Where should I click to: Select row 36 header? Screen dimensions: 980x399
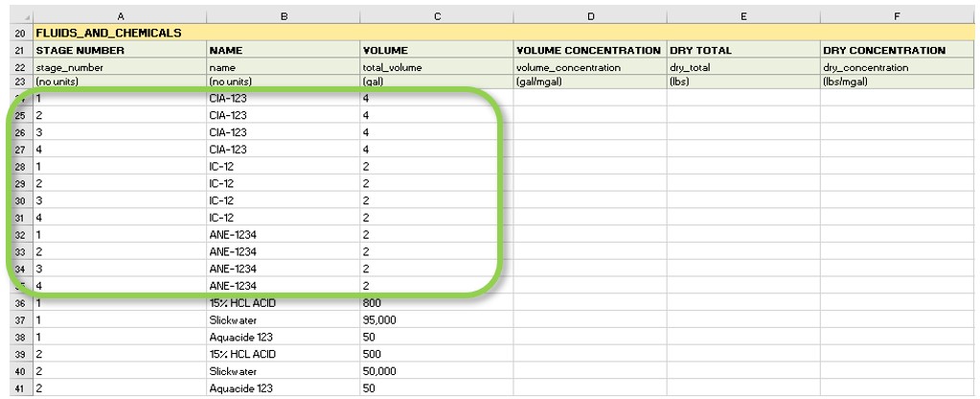pyautogui.click(x=21, y=303)
